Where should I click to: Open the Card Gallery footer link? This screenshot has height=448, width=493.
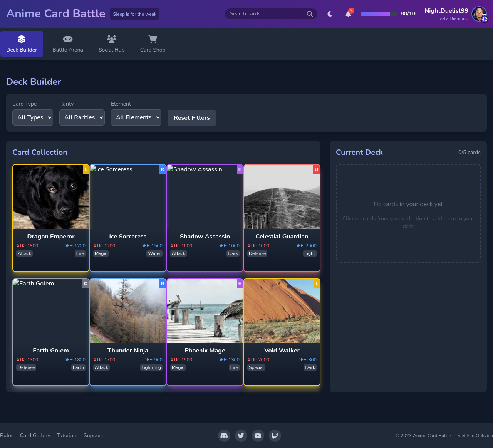[x=35, y=436]
